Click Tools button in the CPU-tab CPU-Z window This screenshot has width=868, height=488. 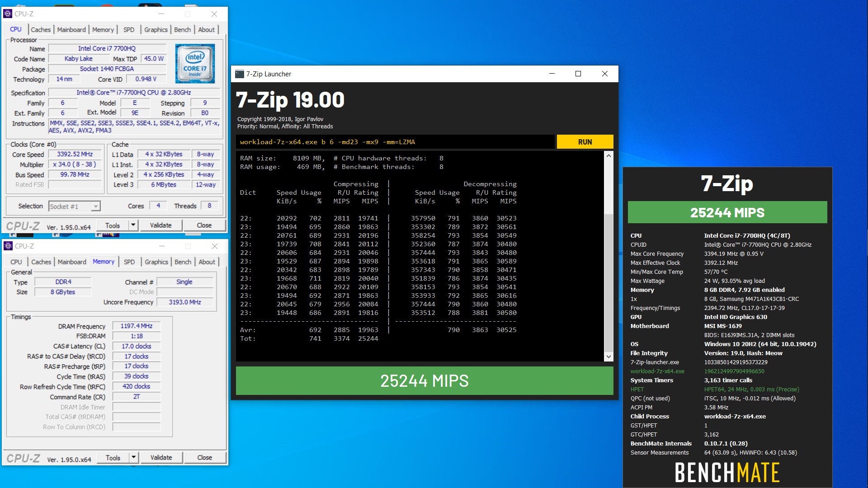coord(113,225)
